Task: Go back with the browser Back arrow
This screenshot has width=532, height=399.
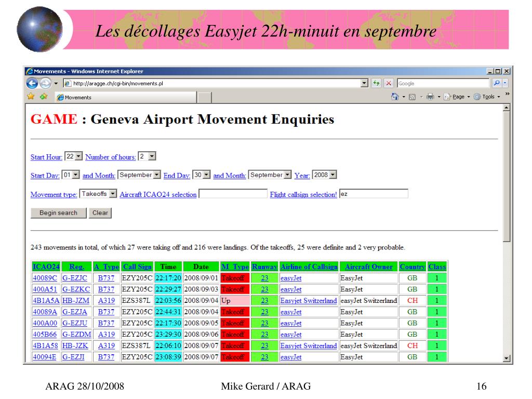Action: [x=32, y=83]
